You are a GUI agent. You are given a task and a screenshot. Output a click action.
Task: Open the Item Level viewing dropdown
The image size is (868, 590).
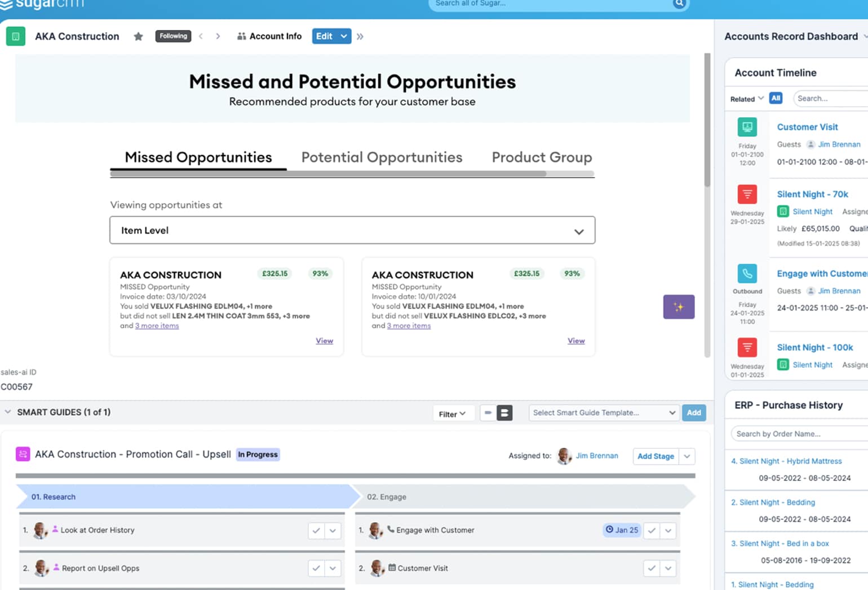[352, 230]
